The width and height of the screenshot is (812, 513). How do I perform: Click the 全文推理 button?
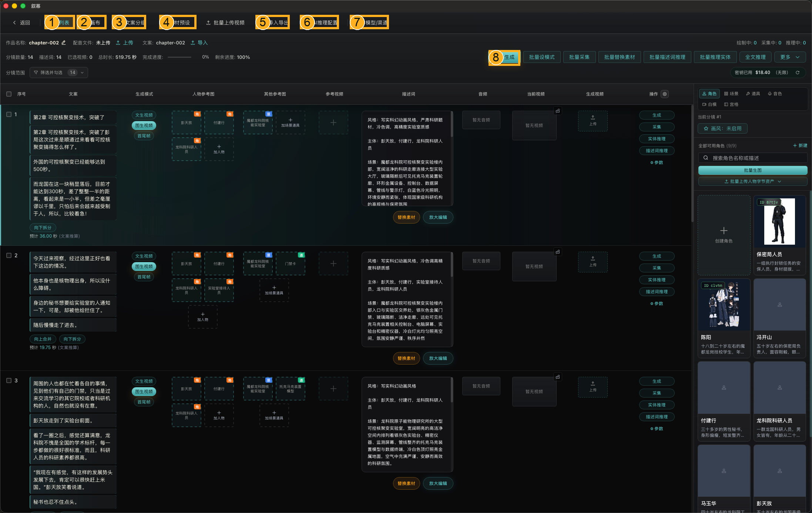[755, 57]
